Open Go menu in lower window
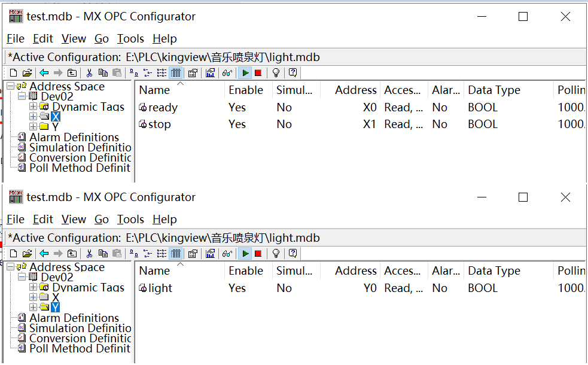Viewport: 588px width, 365px height. pyautogui.click(x=101, y=220)
